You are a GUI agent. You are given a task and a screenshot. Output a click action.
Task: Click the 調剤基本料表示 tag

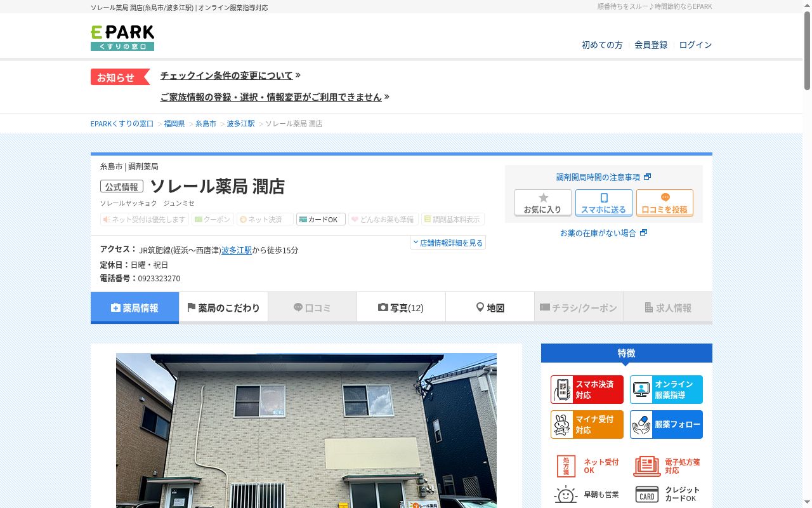453,219
